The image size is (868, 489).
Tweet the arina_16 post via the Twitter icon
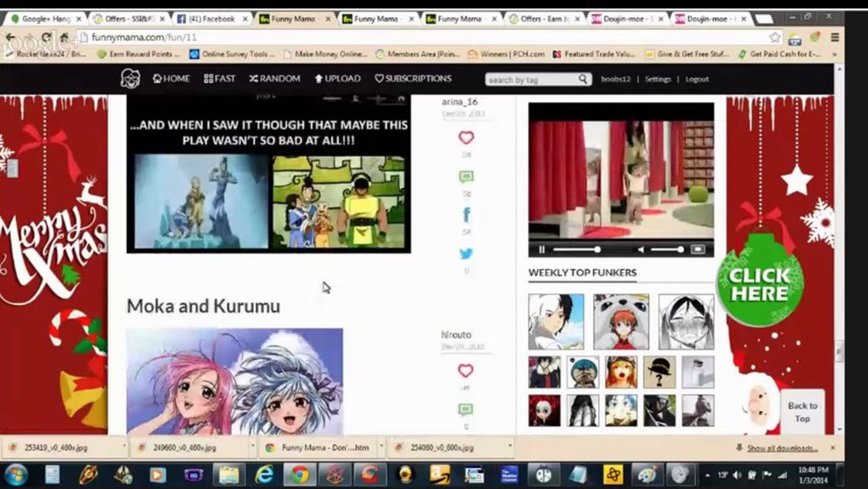coord(466,254)
